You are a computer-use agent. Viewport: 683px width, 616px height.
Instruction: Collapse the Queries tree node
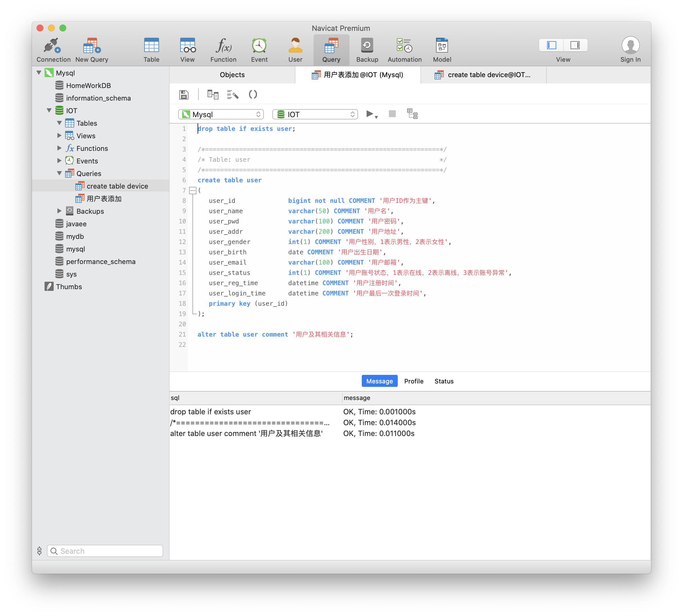59,173
